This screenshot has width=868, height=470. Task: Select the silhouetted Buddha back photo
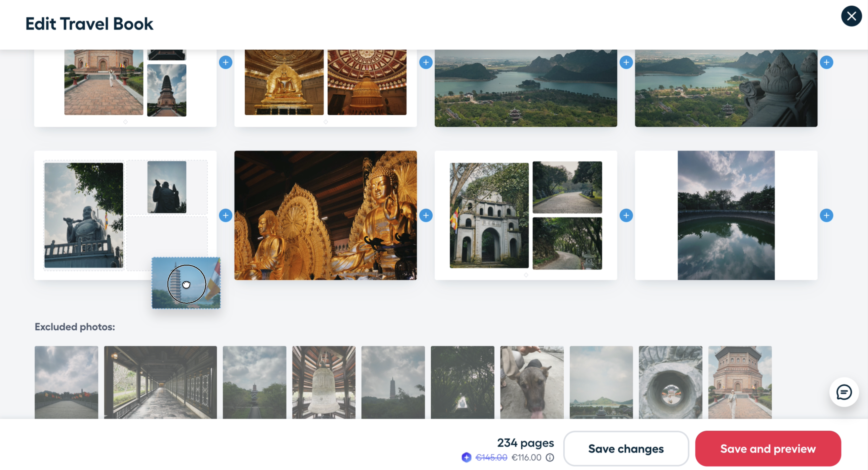click(167, 187)
